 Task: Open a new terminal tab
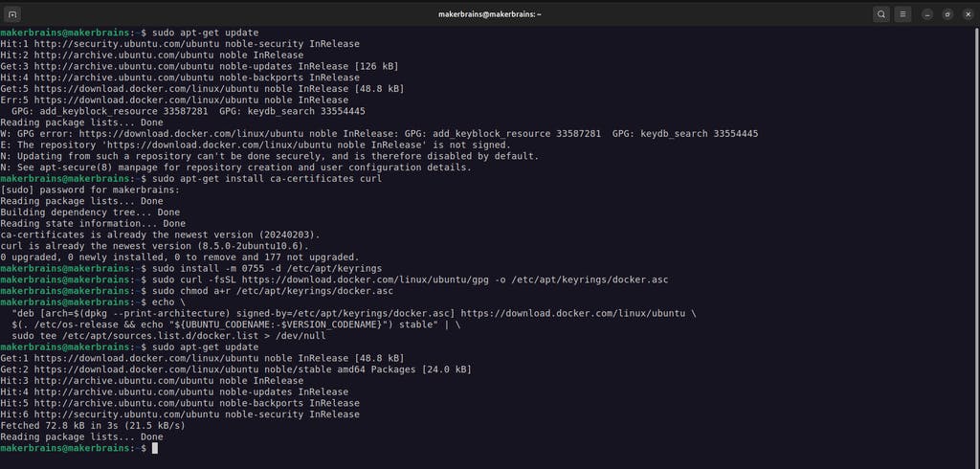pos(12,14)
